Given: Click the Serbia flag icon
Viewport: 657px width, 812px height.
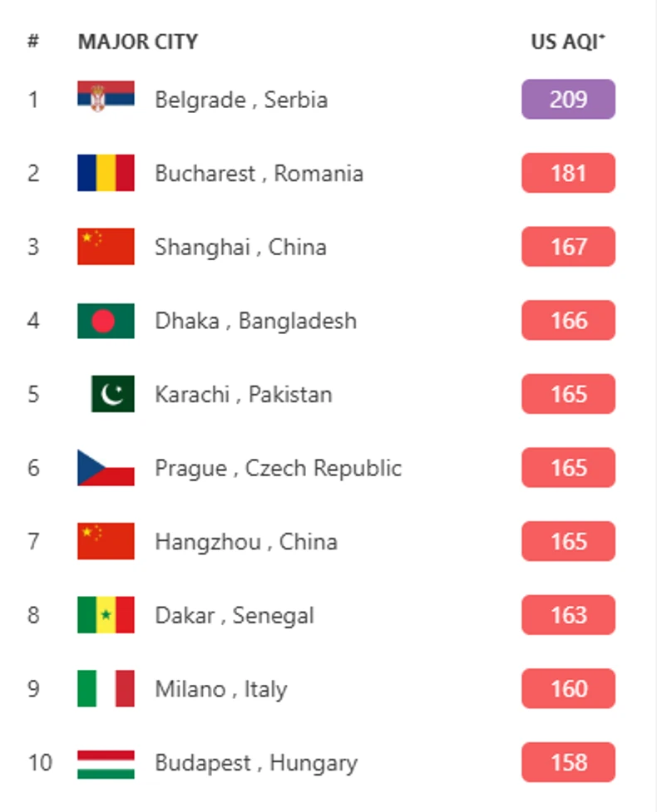Looking at the screenshot, I should 106,99.
